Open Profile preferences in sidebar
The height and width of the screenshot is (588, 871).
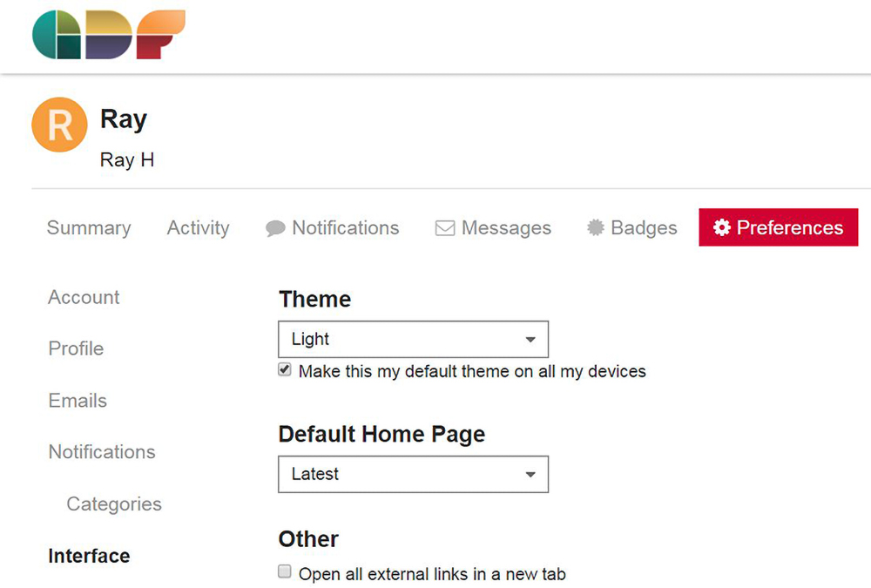point(76,348)
